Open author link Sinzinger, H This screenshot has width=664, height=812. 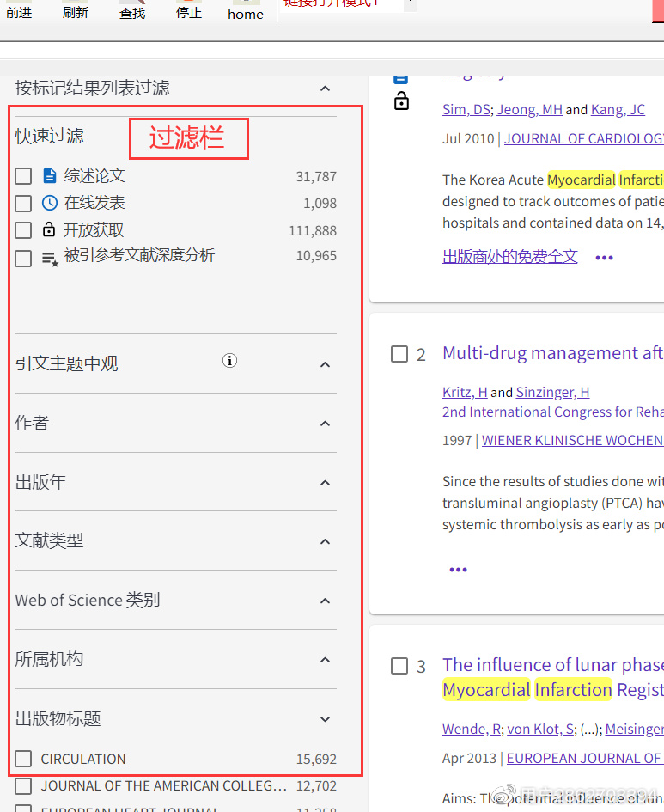[x=552, y=393]
